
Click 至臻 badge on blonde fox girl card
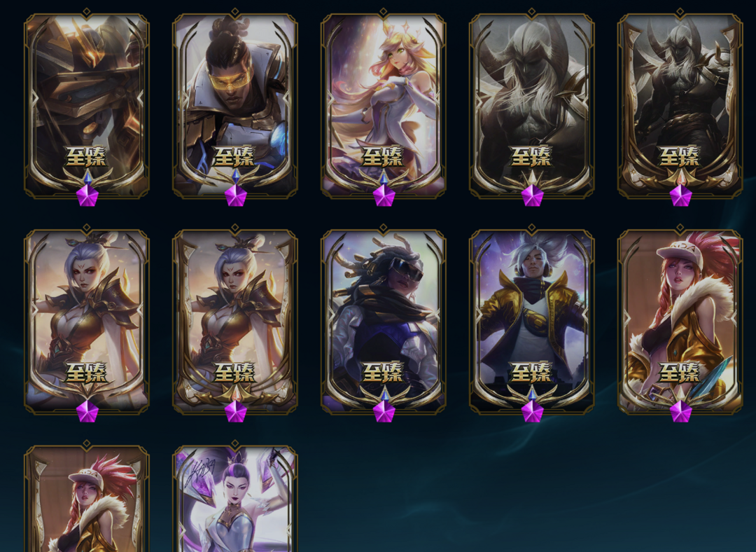point(383,156)
